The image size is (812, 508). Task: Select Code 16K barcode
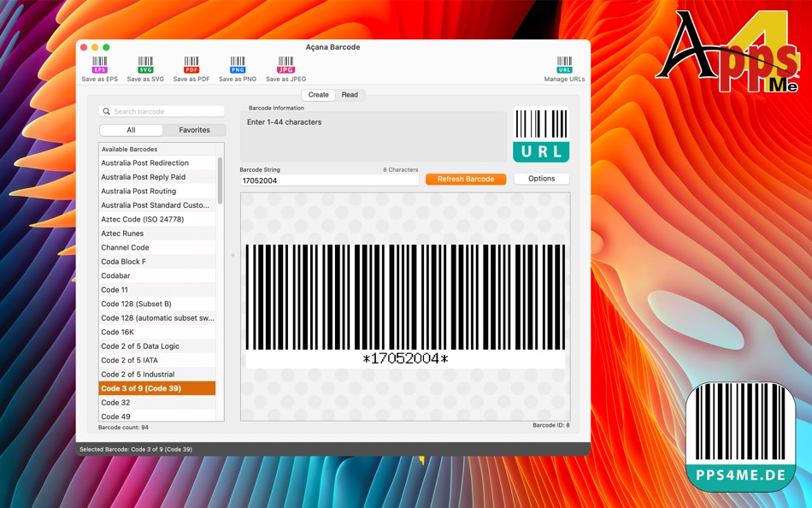[157, 332]
